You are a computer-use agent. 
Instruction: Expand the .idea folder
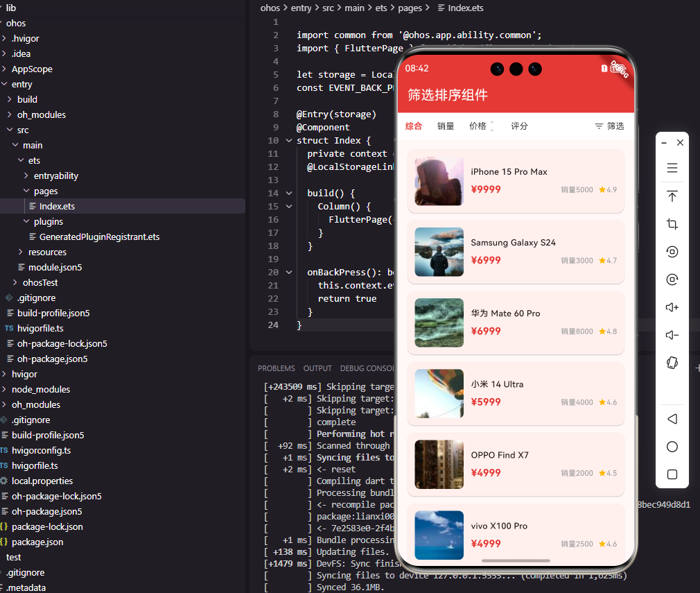pos(21,53)
